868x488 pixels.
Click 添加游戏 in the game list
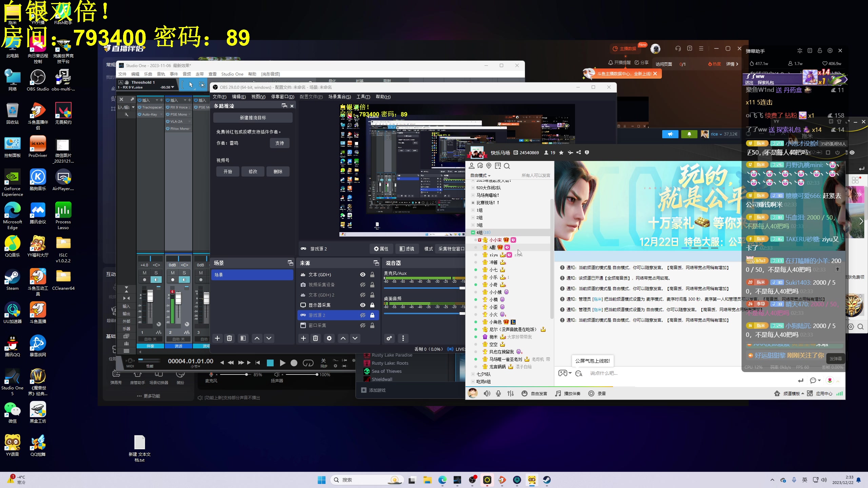(x=374, y=390)
